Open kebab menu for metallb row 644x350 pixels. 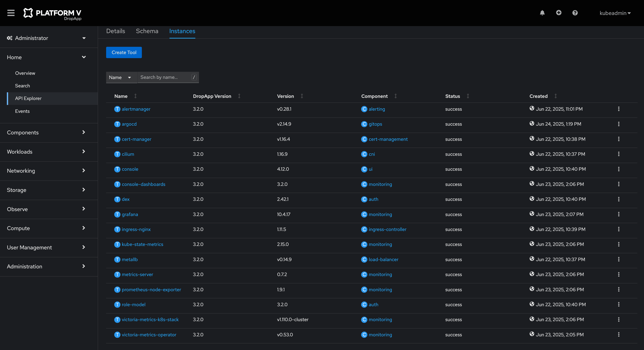point(619,259)
